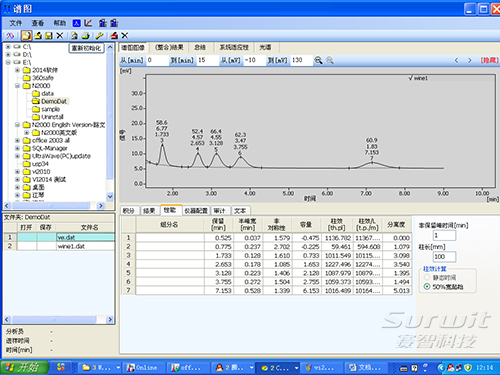Click the red-line chart icon in menu bar
This screenshot has width=500, height=375.
88,23
